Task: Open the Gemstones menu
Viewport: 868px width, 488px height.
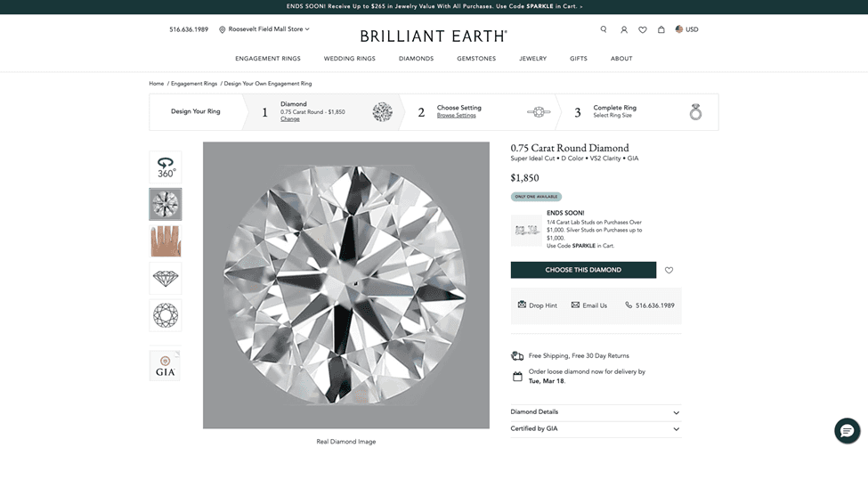Action: point(476,58)
